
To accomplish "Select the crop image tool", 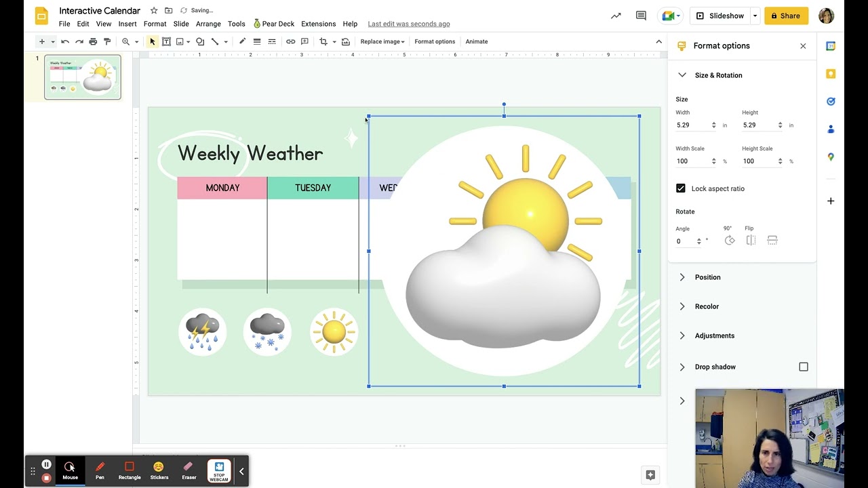I will tap(323, 41).
